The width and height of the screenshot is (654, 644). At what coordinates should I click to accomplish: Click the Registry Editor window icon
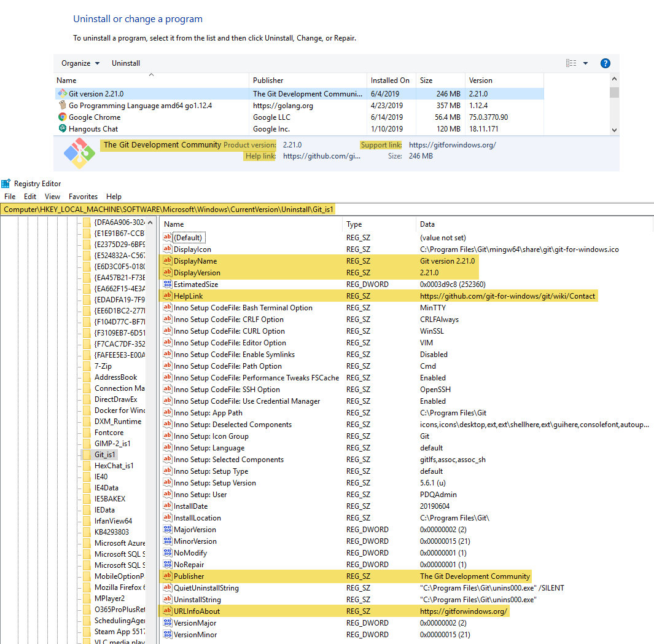click(x=6, y=183)
